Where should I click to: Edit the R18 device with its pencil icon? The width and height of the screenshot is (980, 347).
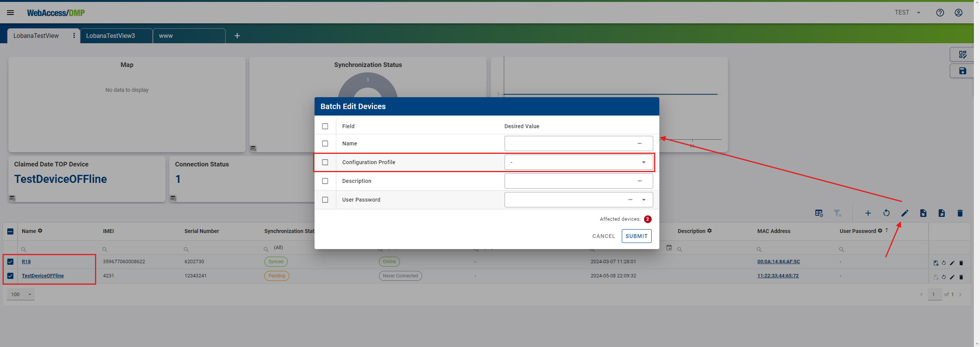(x=952, y=263)
